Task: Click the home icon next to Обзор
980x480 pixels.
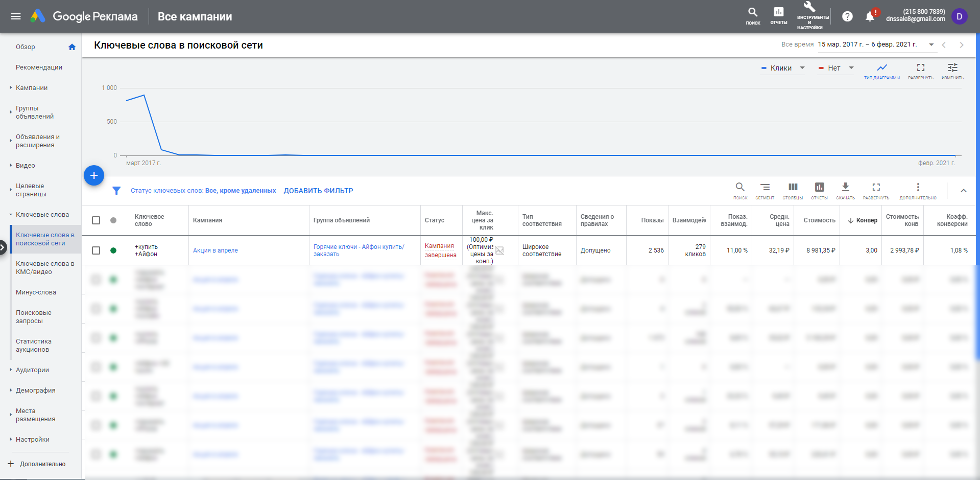Action: click(72, 47)
